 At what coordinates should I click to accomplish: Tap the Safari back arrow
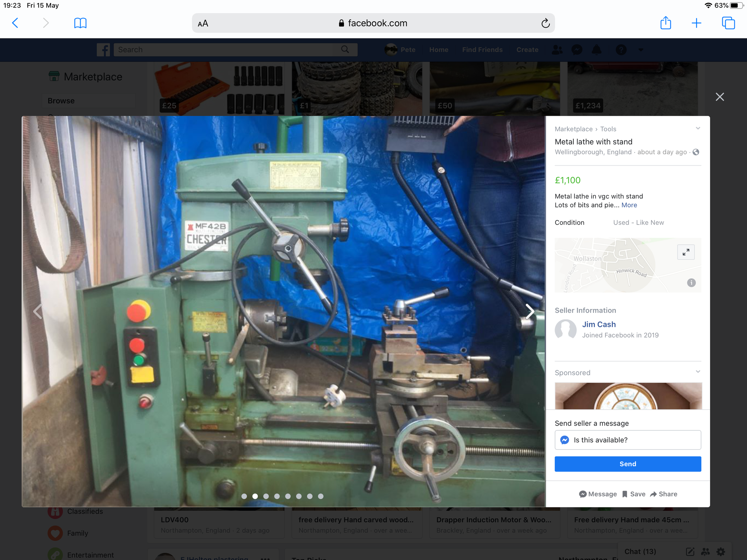[15, 23]
